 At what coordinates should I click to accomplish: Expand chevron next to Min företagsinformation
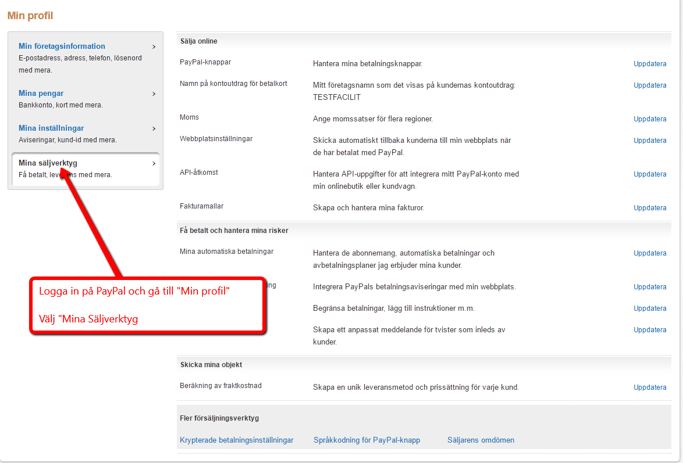click(154, 47)
